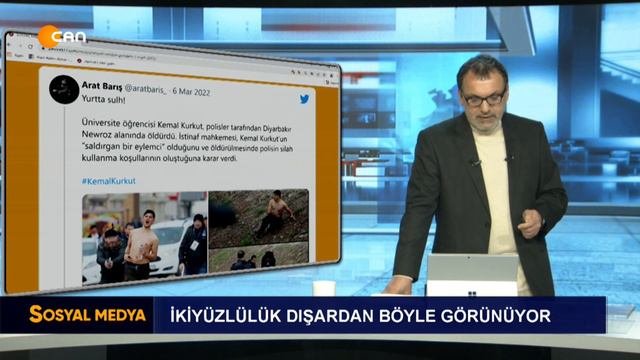Click the 6 Mar 2022 tweet date

tap(191, 91)
